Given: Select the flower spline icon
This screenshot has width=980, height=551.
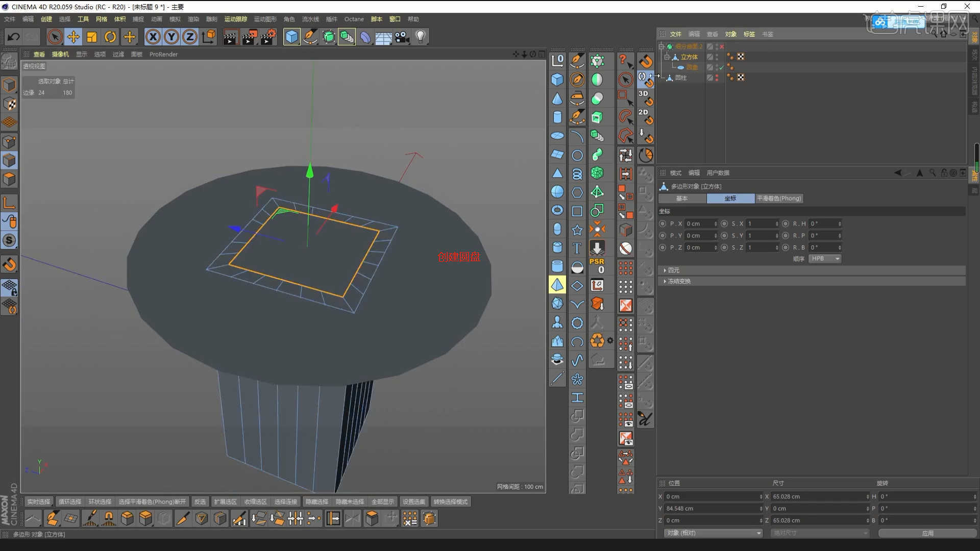Looking at the screenshot, I should 577,379.
